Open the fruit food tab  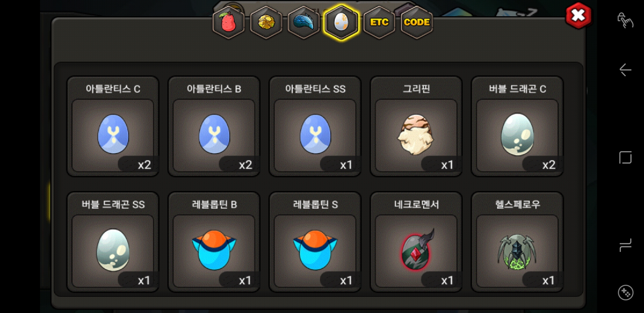[x=229, y=22]
